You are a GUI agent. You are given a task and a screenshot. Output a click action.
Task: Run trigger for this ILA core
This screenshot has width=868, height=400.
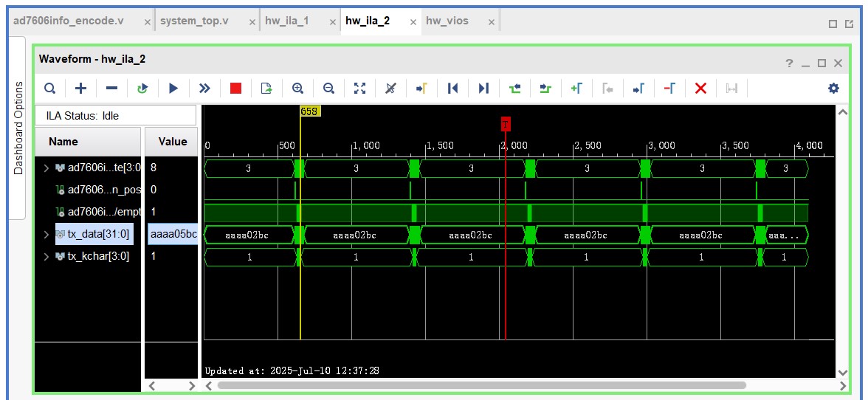click(x=174, y=88)
